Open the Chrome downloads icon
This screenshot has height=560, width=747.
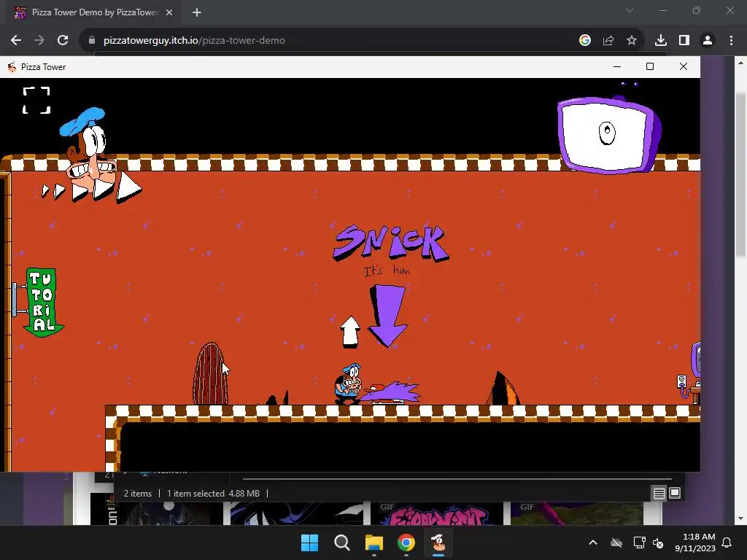tap(661, 41)
